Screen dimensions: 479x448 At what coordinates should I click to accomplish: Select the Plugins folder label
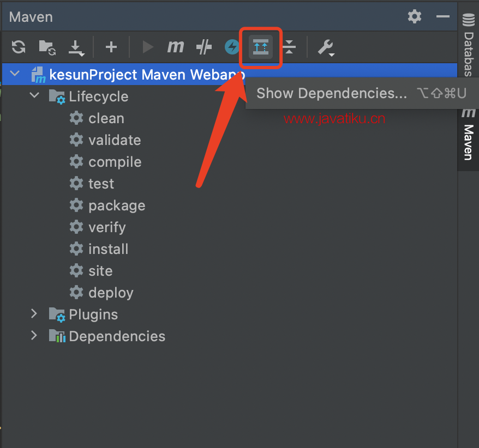[93, 314]
